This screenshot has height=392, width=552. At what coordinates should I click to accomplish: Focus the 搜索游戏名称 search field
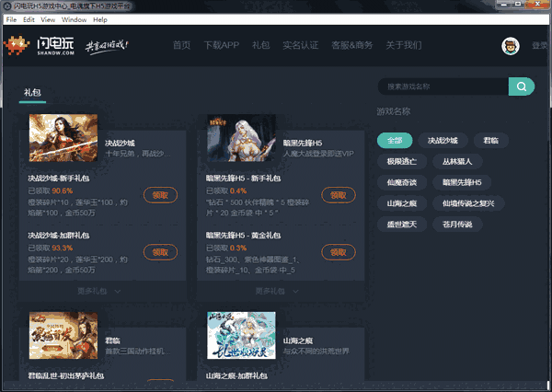pos(443,86)
